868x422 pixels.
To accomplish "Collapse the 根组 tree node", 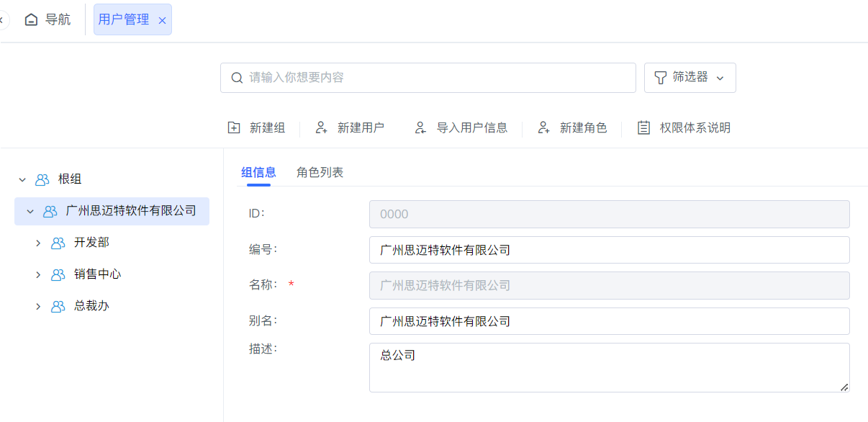I will (22, 179).
